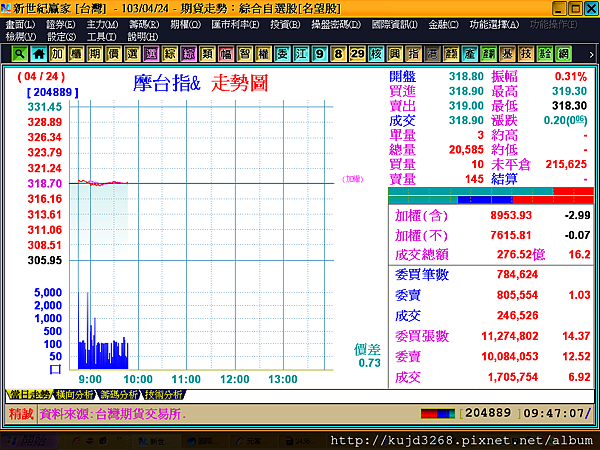Select the 興 toolbar icon
600x450 pixels.
click(x=395, y=54)
